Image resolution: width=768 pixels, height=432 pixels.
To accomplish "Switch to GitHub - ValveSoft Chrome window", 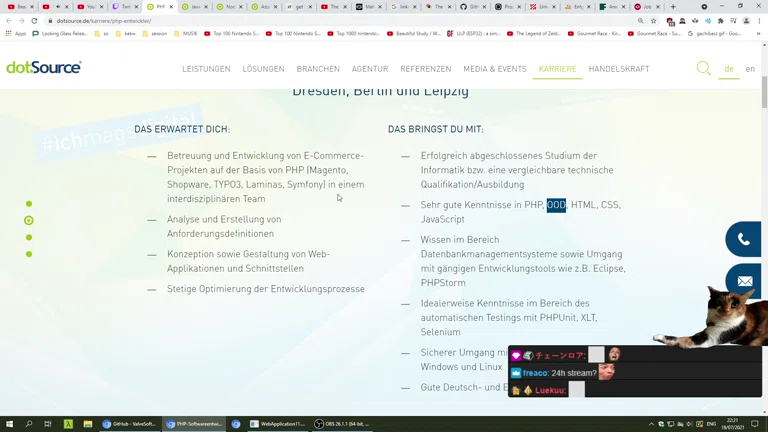I will click(129, 424).
